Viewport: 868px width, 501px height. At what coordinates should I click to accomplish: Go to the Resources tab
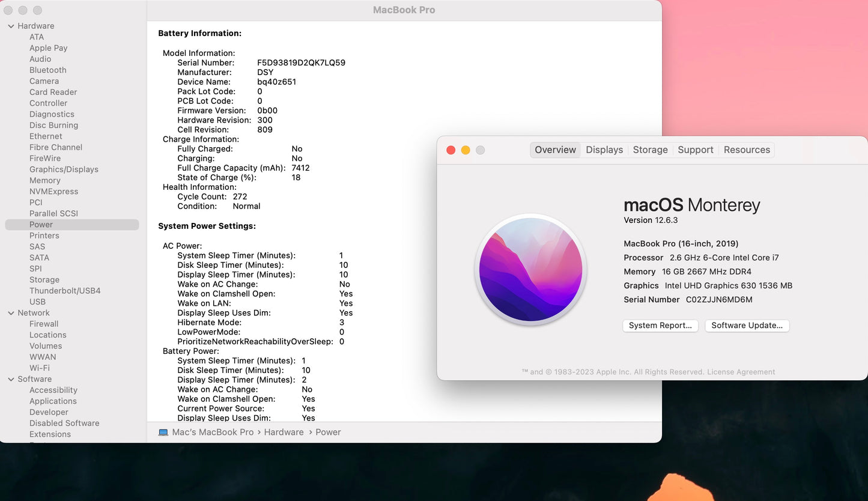tap(747, 150)
